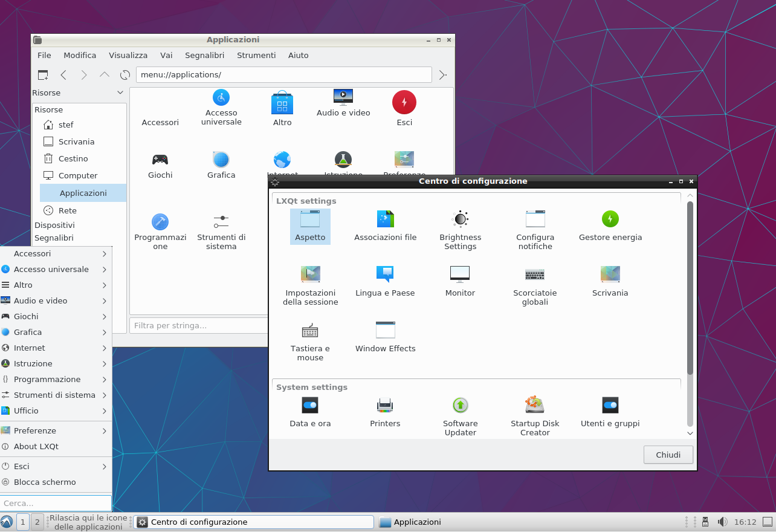Open the Segnalibri menu

point(204,55)
